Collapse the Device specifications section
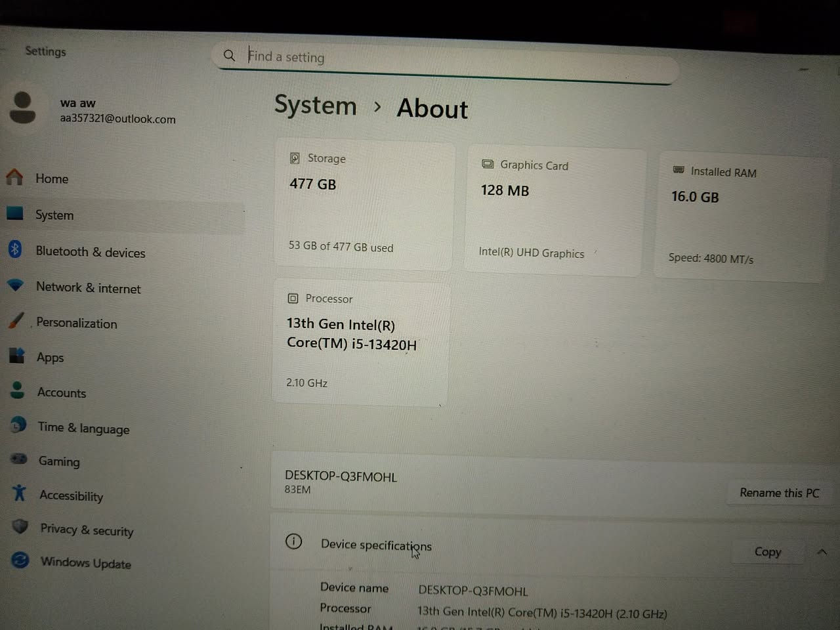This screenshot has width=840, height=630. [x=822, y=551]
